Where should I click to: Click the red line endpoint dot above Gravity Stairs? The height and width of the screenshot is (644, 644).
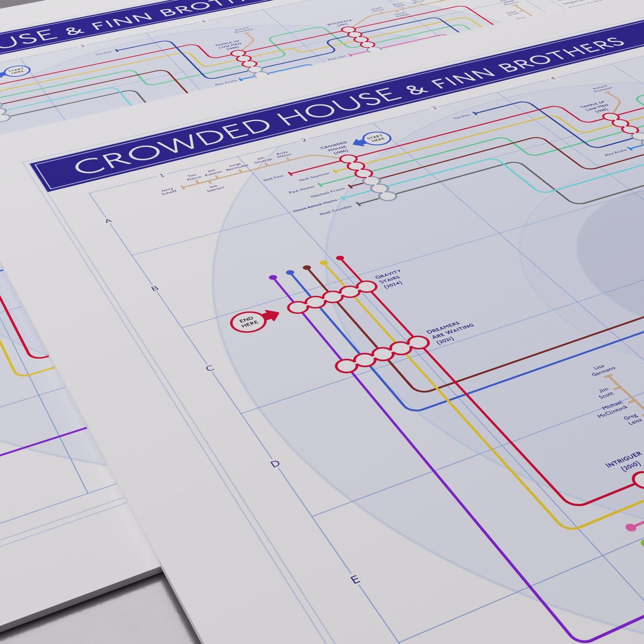340,258
